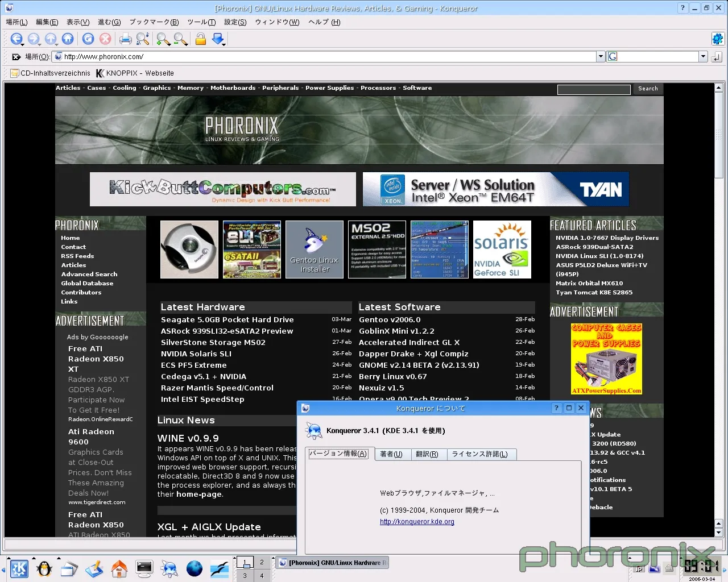Open the Seagate 5.0GB Pocket Hard Drive link

tap(227, 320)
